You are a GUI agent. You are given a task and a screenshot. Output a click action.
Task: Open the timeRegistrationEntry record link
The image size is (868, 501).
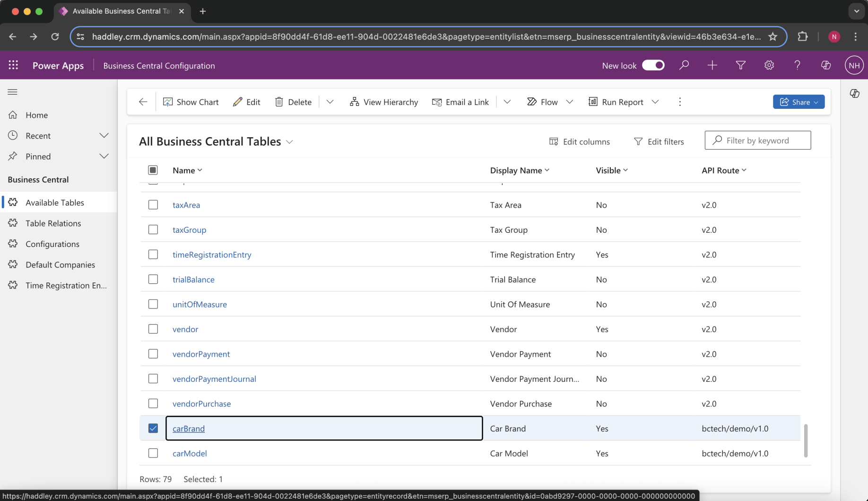click(212, 255)
